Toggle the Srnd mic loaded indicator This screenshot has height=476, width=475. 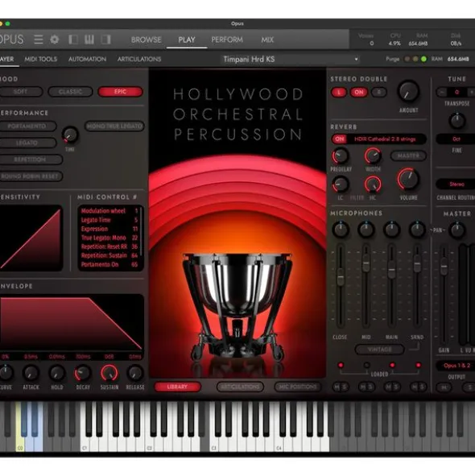[x=419, y=365]
